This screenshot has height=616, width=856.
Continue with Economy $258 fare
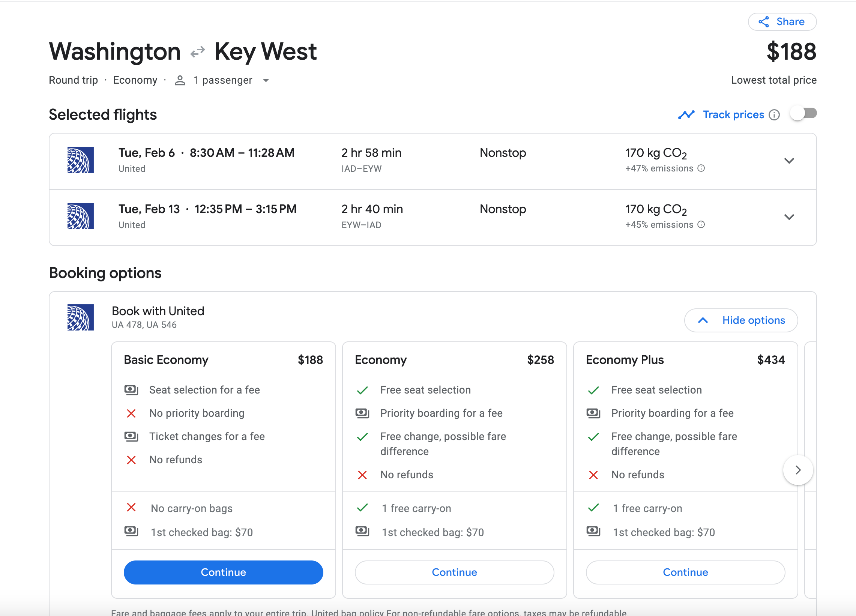coord(454,572)
